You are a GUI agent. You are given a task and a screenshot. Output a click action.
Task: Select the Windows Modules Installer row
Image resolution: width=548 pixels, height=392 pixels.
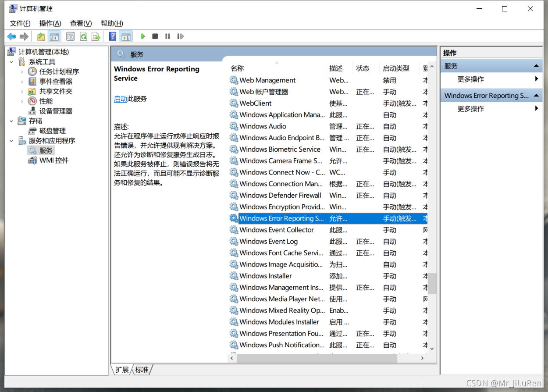coord(328,322)
